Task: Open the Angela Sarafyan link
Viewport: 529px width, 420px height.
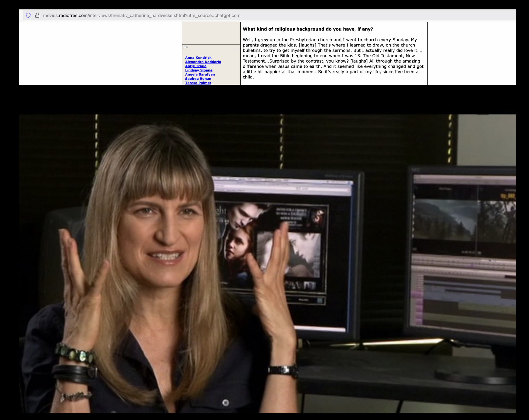Action: [x=200, y=74]
